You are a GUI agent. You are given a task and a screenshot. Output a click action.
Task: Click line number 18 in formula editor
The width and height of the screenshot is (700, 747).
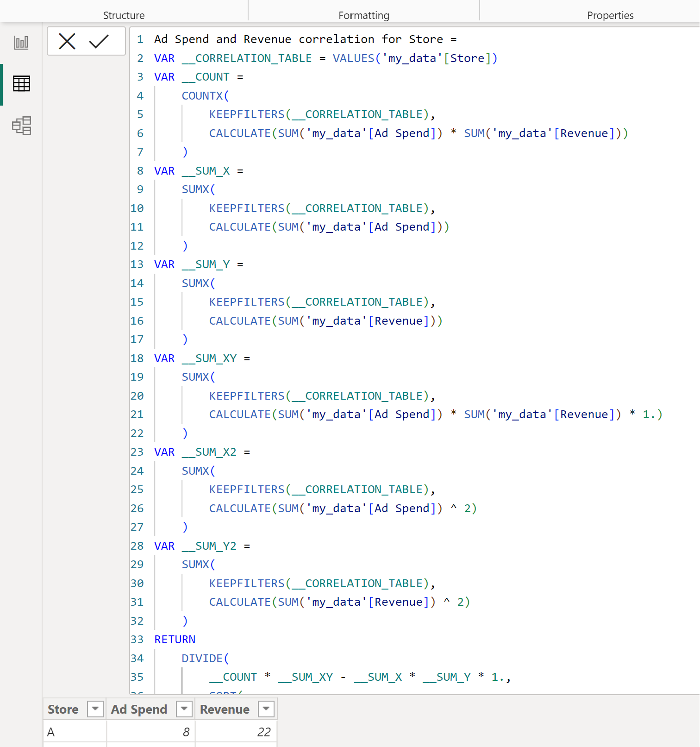(x=137, y=358)
